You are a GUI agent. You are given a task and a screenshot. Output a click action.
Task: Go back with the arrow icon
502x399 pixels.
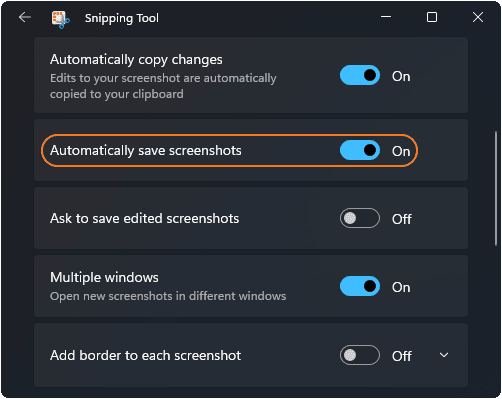tap(25, 17)
